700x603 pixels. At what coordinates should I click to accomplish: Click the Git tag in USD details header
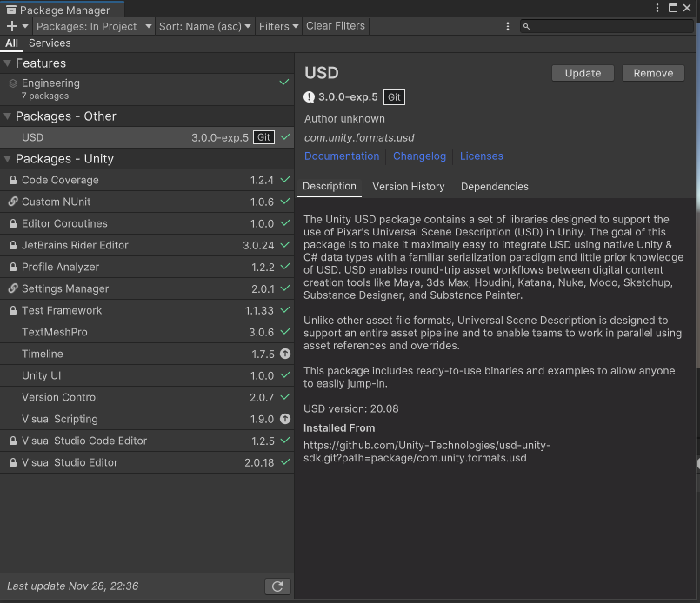[x=394, y=97]
